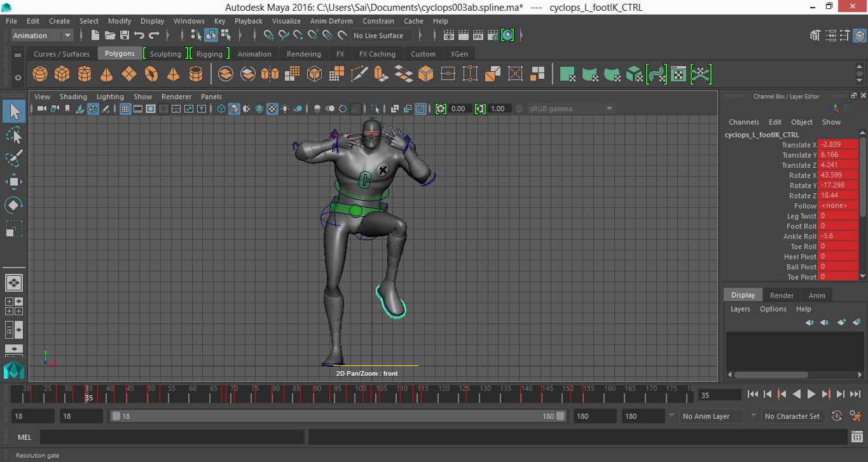Open shelf options gear menu
Image resolution: width=868 pixels, height=462 pixels.
(x=18, y=78)
